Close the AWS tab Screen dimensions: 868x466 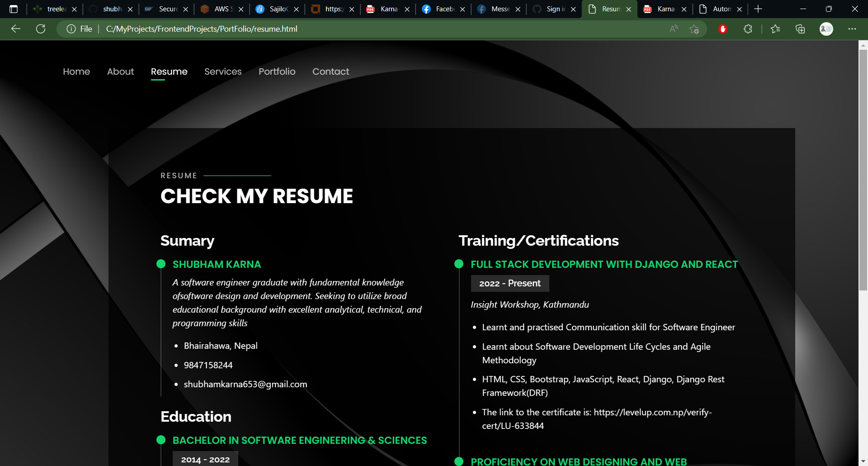coord(241,9)
